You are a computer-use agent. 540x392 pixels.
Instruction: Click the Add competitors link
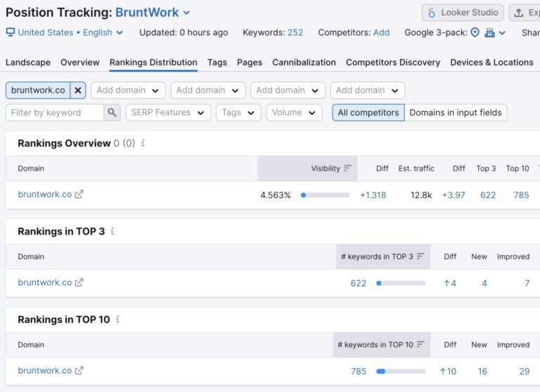[x=381, y=33]
